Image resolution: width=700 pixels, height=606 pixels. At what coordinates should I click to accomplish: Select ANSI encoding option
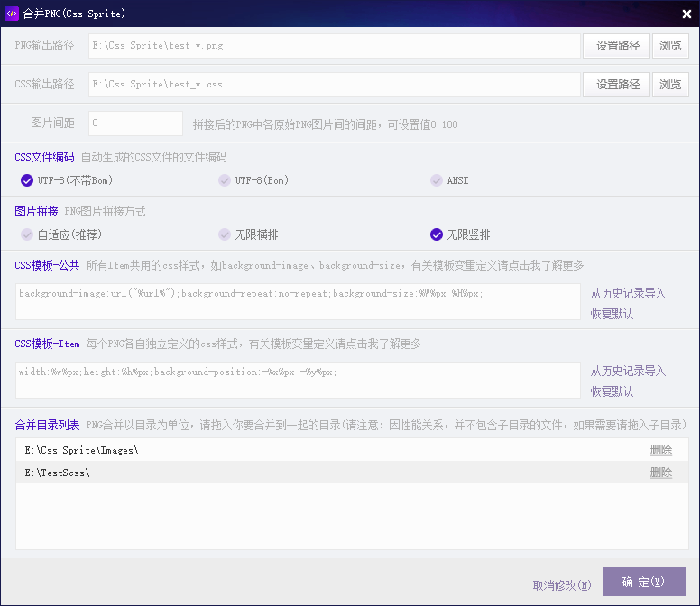tap(437, 180)
